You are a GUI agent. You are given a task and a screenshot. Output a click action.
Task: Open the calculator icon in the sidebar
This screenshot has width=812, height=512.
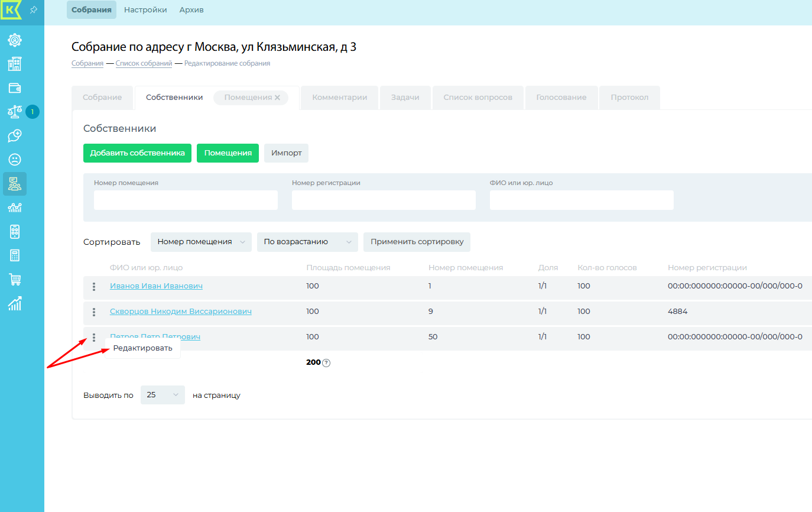(x=15, y=255)
